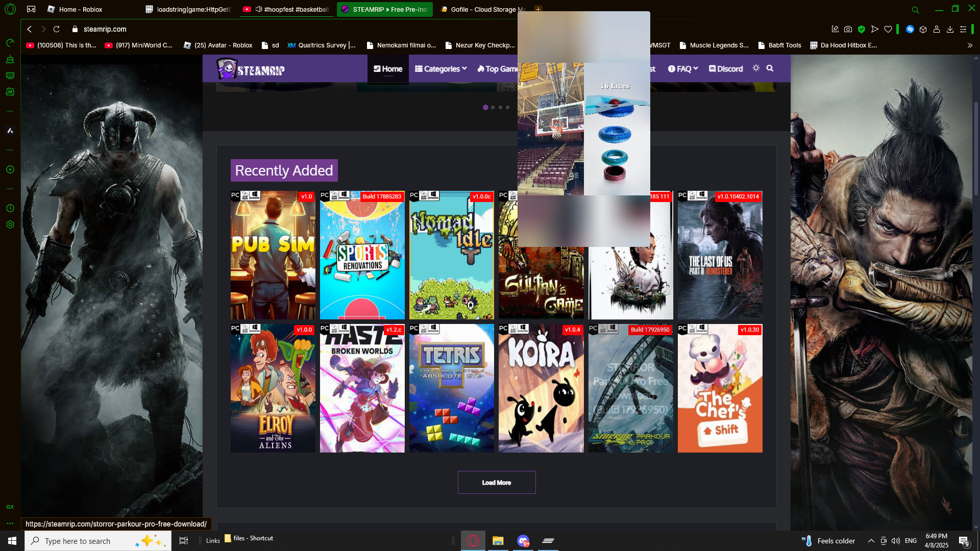The height and width of the screenshot is (551, 980).
Task: Expand the Categories dropdown menu
Action: click(x=440, y=69)
